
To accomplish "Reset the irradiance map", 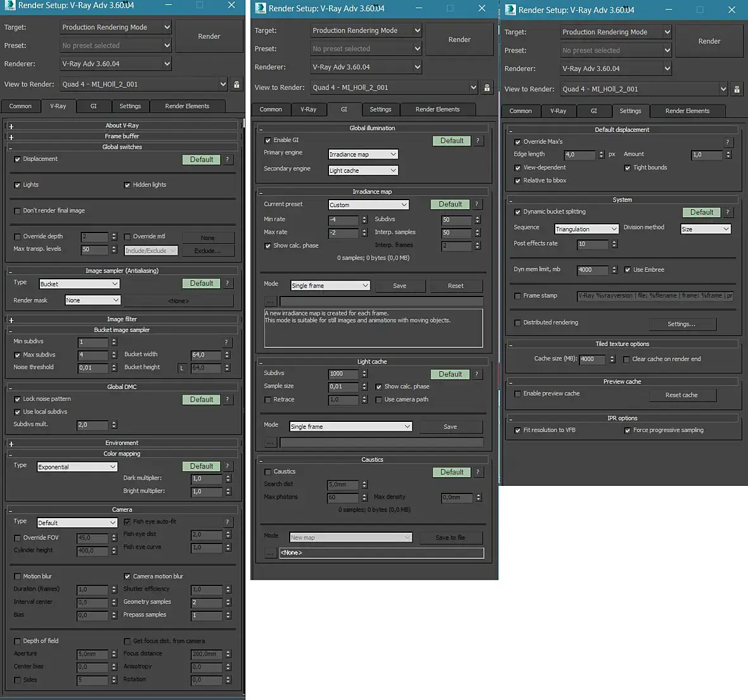I will point(456,286).
